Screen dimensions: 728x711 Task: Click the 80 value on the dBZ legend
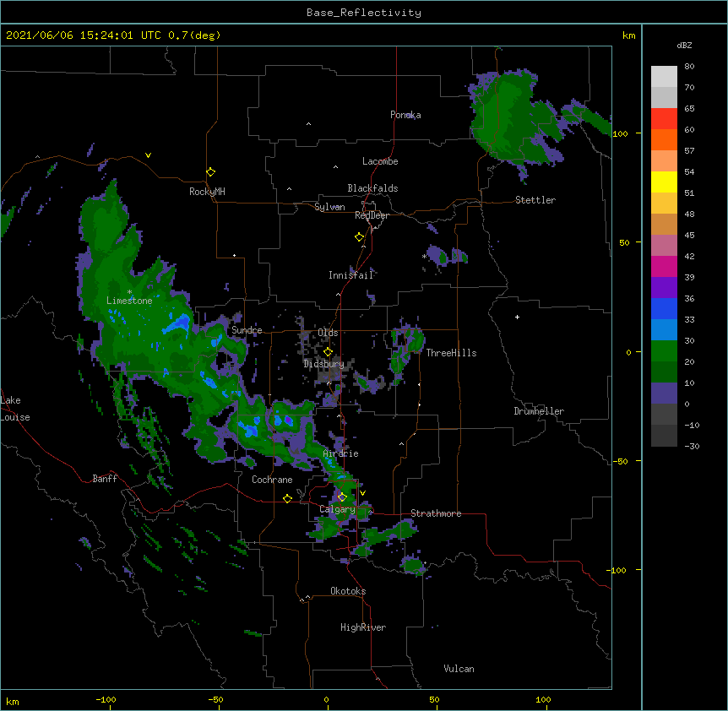click(x=689, y=67)
